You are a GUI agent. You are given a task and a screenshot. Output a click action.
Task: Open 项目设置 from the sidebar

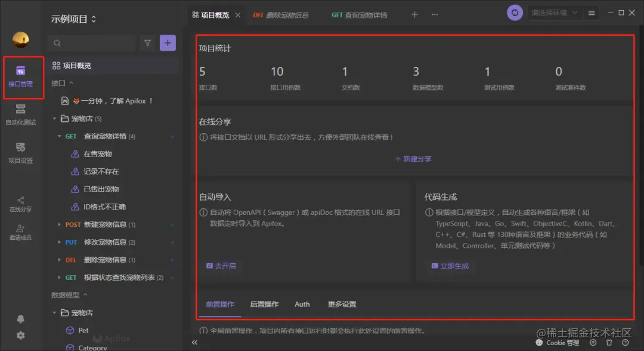pos(23,154)
